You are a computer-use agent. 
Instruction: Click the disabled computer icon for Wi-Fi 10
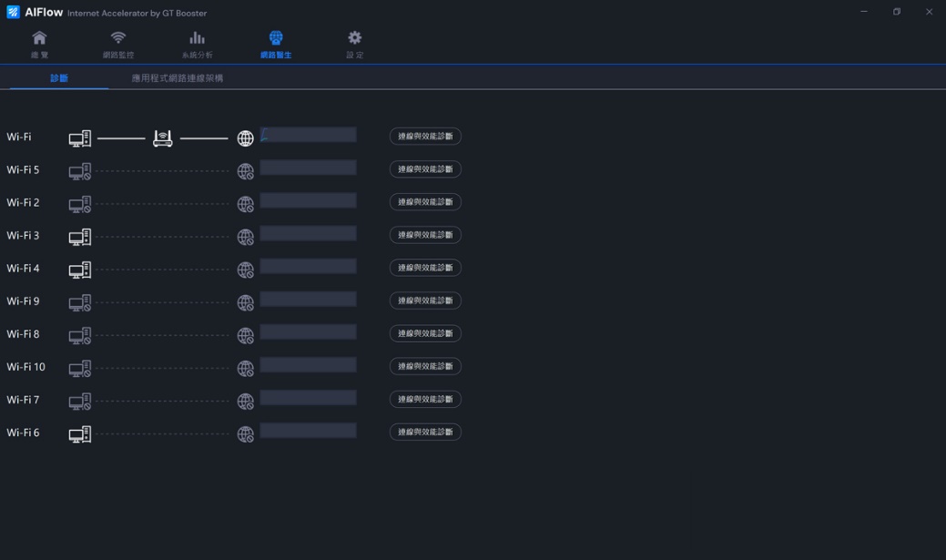pos(80,368)
